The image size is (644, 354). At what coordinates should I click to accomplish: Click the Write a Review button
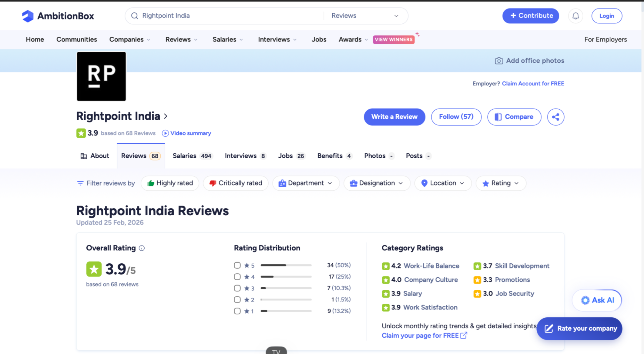click(x=394, y=117)
